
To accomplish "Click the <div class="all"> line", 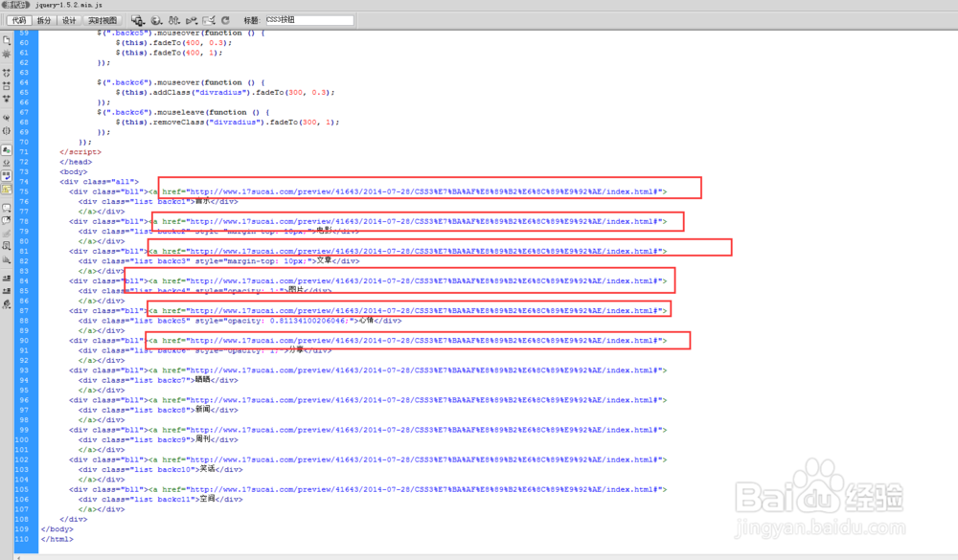I will [99, 181].
